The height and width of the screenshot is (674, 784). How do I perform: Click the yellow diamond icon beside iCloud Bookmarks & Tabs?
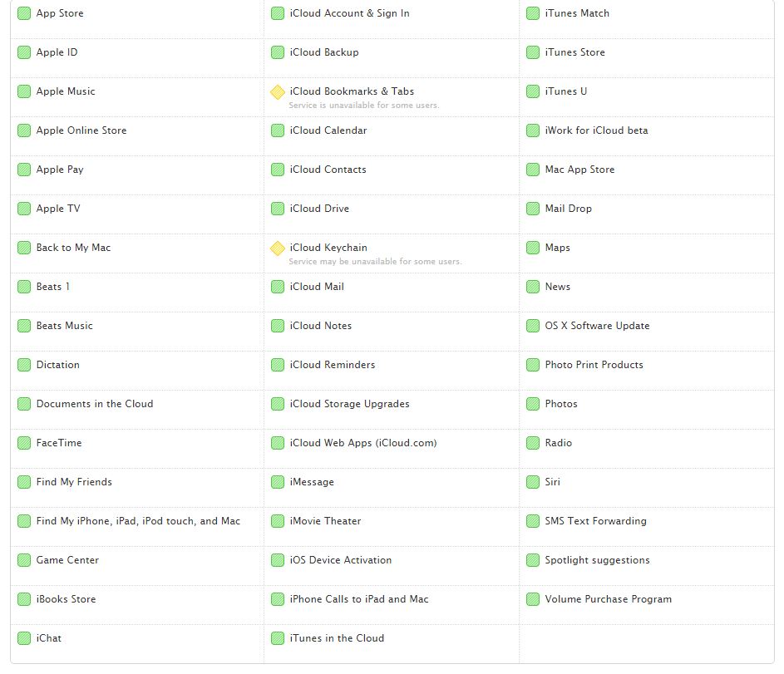tap(278, 92)
